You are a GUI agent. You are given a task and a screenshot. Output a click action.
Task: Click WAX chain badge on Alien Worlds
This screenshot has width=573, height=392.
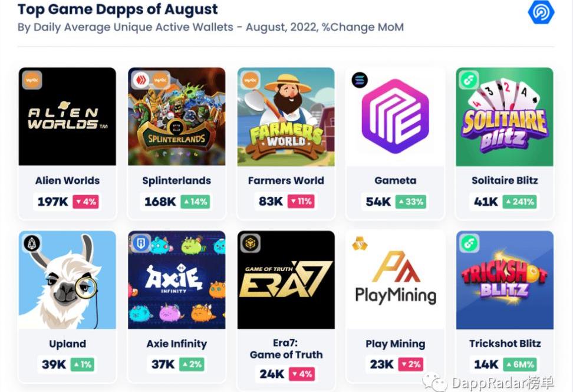[32, 80]
